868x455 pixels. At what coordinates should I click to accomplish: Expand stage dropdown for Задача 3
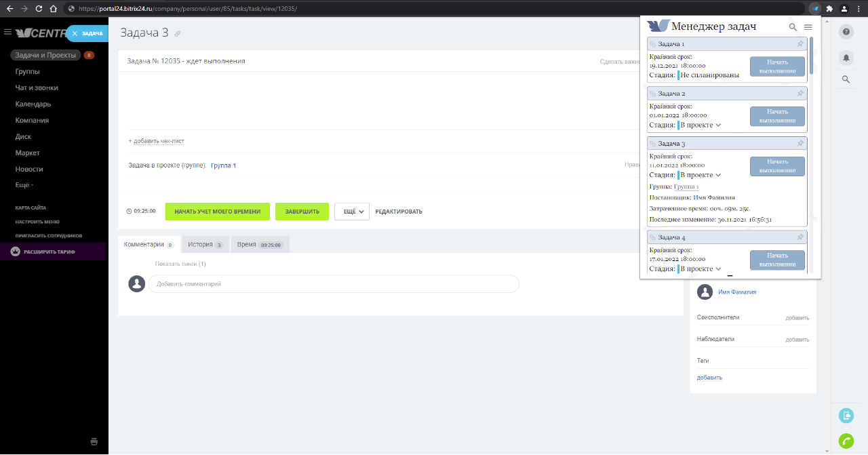point(718,175)
